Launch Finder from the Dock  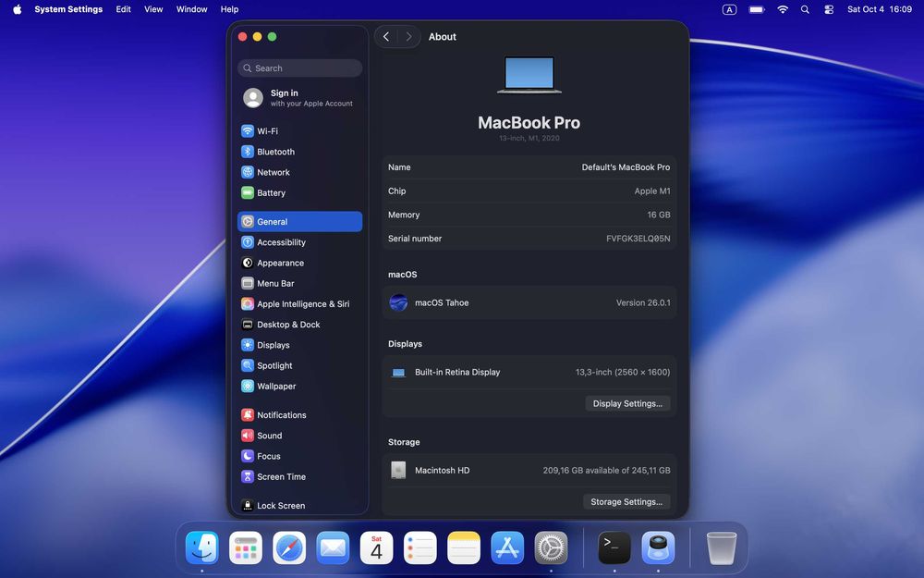202,547
